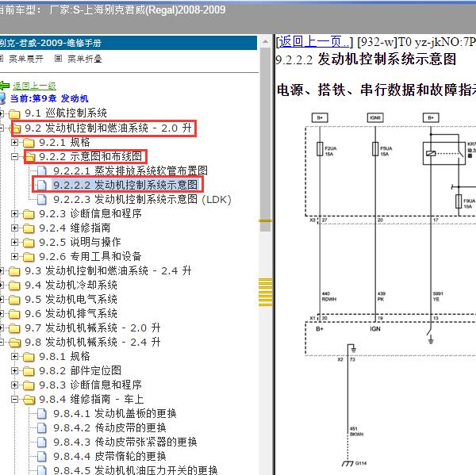476x475 pixels.
Task: Open 9.8.4.5 发动机机油压力开关的更换
Action: [136, 469]
